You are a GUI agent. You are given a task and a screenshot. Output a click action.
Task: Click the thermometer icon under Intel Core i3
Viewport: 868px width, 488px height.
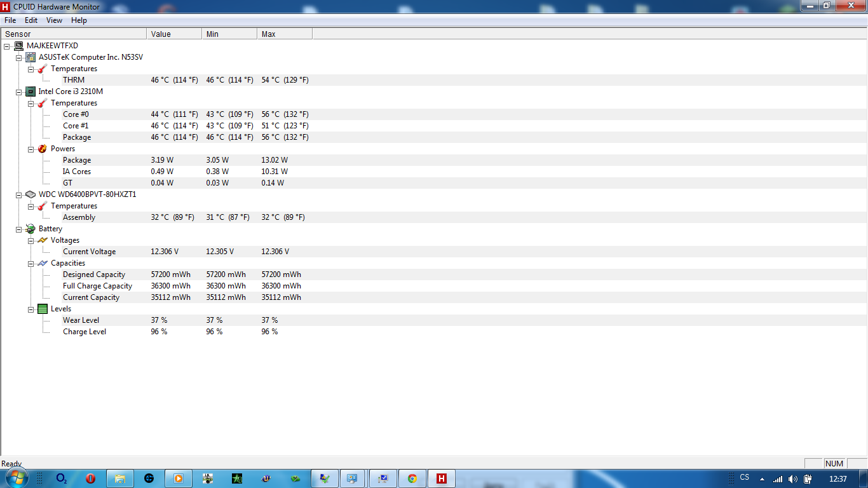tap(43, 103)
